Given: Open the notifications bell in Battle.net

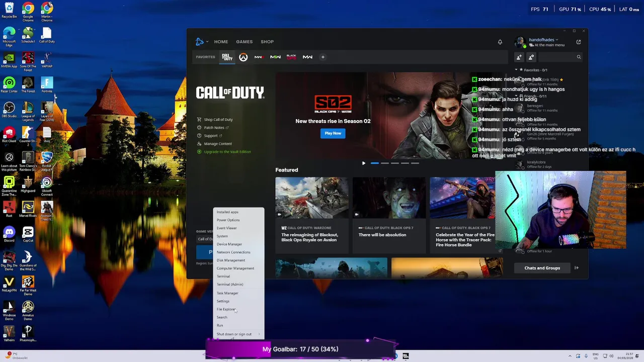Looking at the screenshot, I should click(500, 42).
